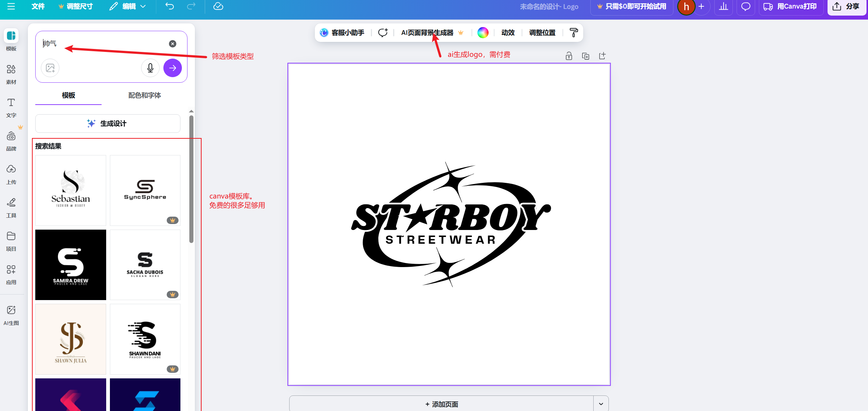Image resolution: width=868 pixels, height=411 pixels.
Task: Toggle the page lock icon
Action: tap(569, 56)
